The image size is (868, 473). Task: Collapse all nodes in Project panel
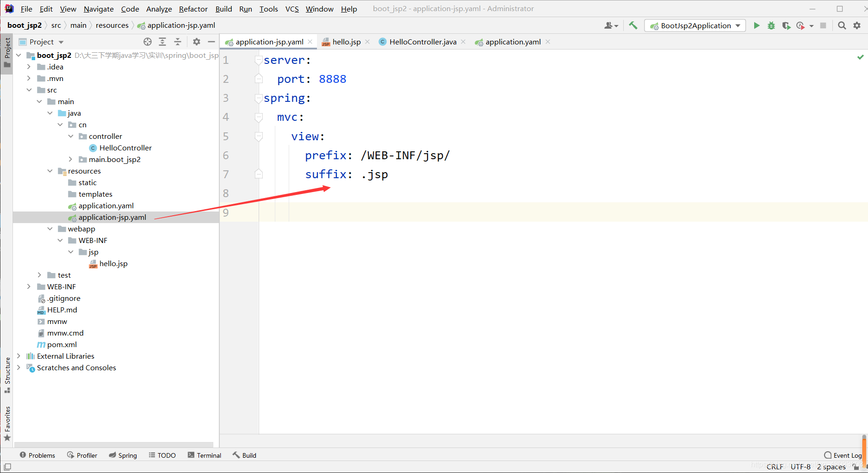pyautogui.click(x=178, y=42)
